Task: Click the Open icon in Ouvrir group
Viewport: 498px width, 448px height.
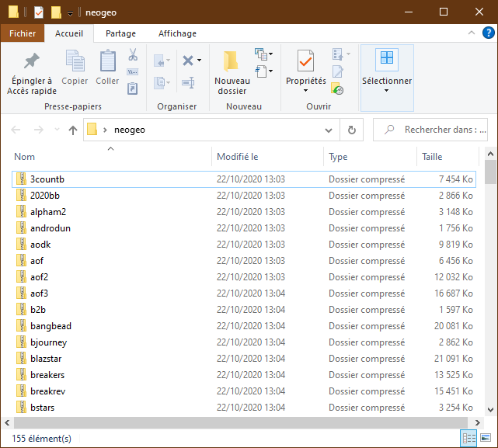Action: tap(338, 54)
